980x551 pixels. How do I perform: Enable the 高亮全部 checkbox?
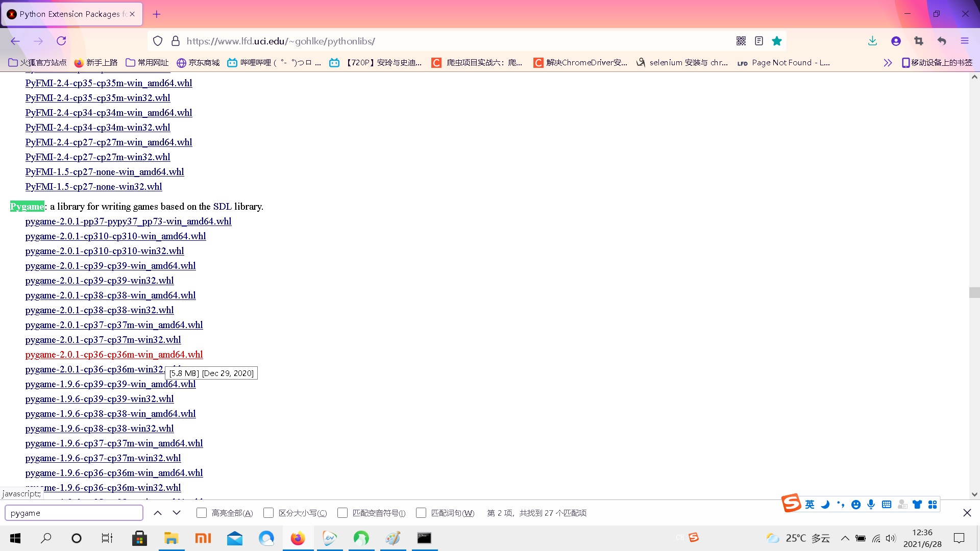point(201,513)
